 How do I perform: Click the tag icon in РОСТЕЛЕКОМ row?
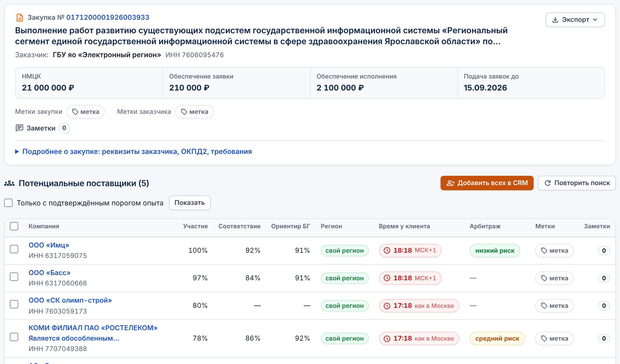[544, 339]
